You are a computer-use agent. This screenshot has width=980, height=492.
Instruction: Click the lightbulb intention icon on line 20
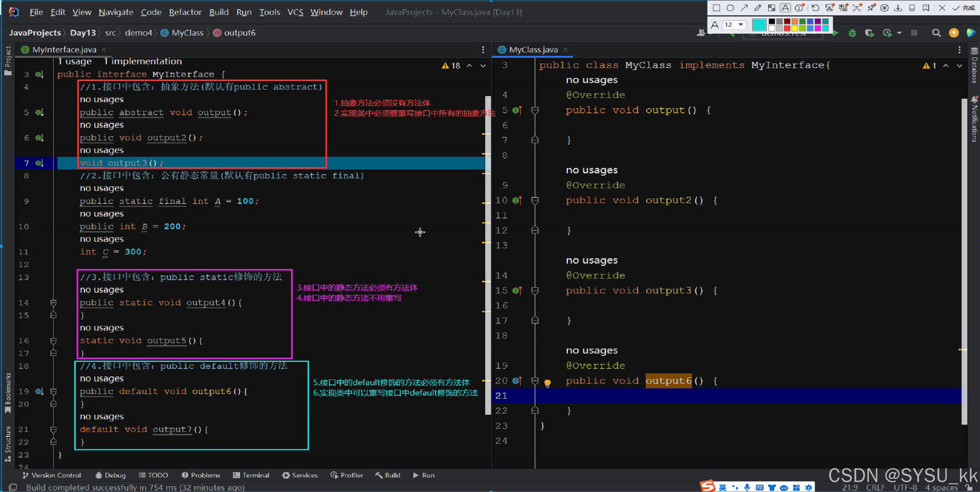click(x=547, y=383)
